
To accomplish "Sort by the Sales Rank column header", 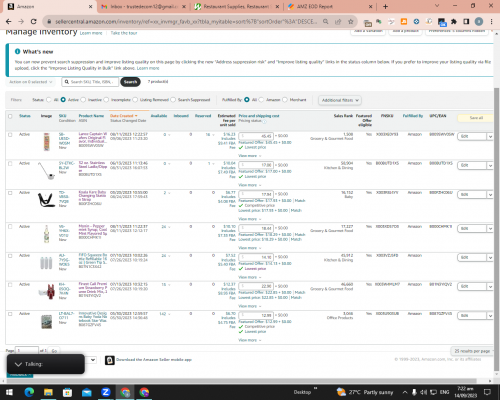I will [x=343, y=116].
